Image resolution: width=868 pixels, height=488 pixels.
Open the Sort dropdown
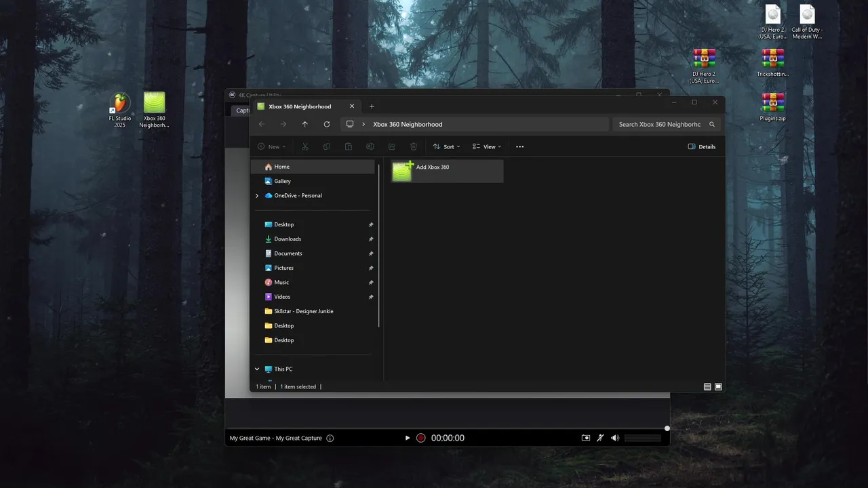point(447,146)
